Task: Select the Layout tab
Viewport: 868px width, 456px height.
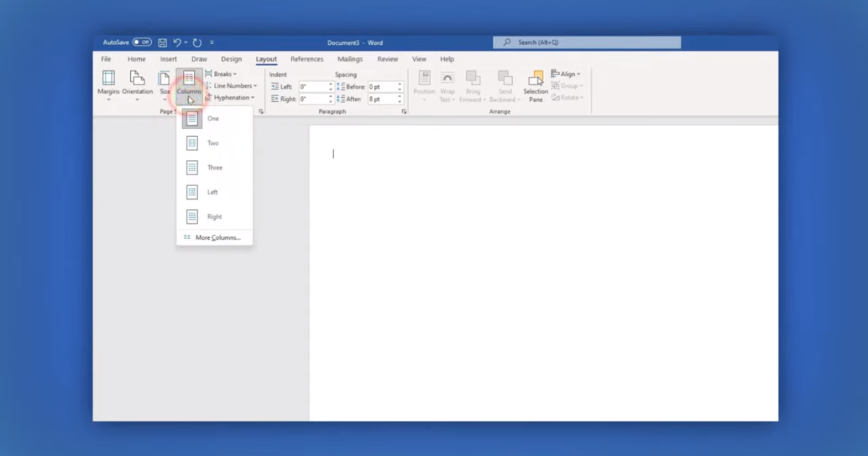Action: 266,59
